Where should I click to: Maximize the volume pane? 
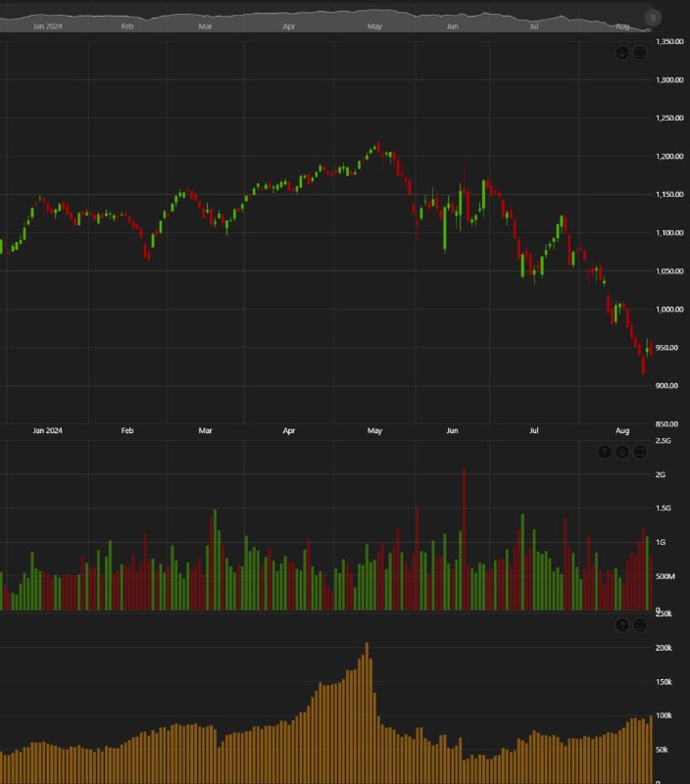coord(640,452)
